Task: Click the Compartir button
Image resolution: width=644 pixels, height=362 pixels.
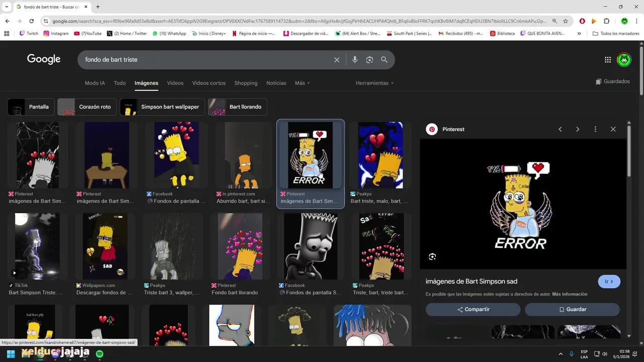Action: coord(473,310)
